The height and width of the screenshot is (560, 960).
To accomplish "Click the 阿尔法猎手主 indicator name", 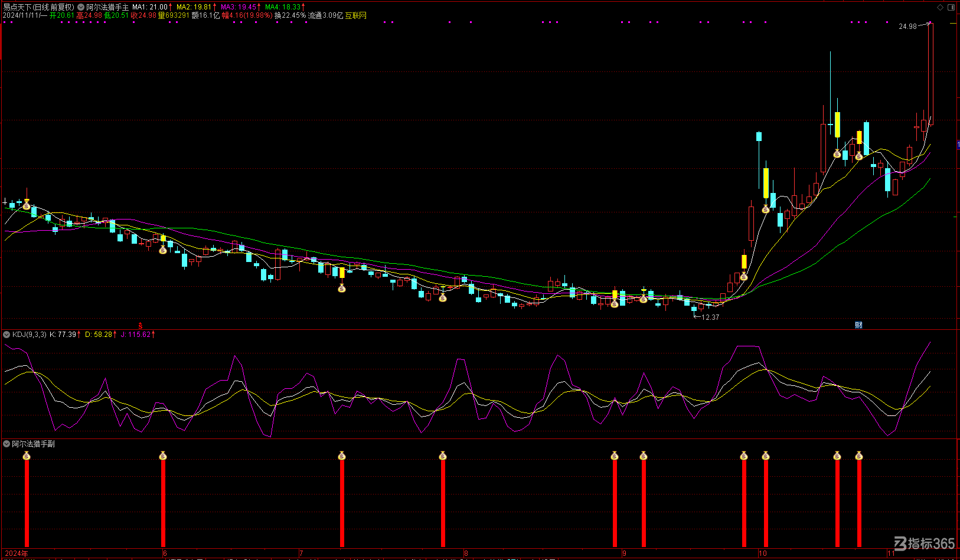I will coord(107,7).
